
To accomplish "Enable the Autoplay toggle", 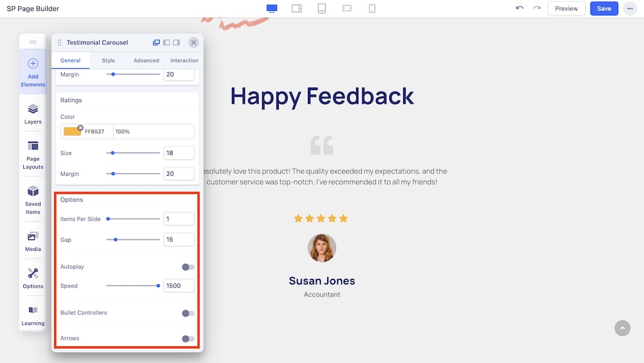I will click(187, 267).
